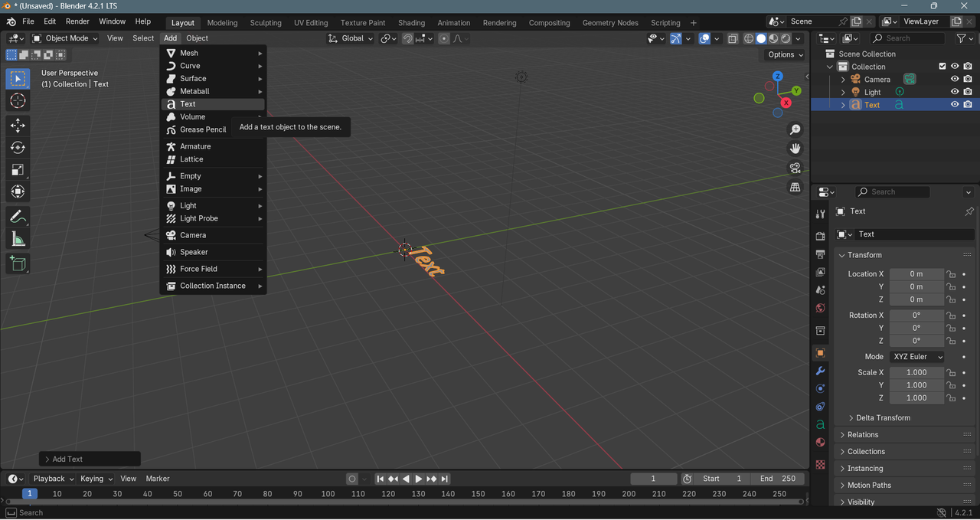The height and width of the screenshot is (520, 980).
Task: Choose the Move tool
Action: click(x=18, y=126)
